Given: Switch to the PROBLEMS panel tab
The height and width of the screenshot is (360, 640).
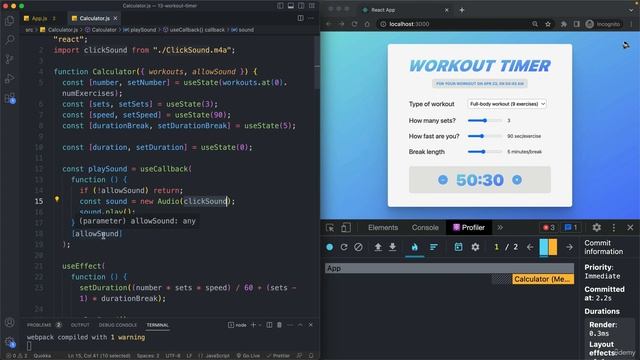Looking at the screenshot, I should click(39, 325).
